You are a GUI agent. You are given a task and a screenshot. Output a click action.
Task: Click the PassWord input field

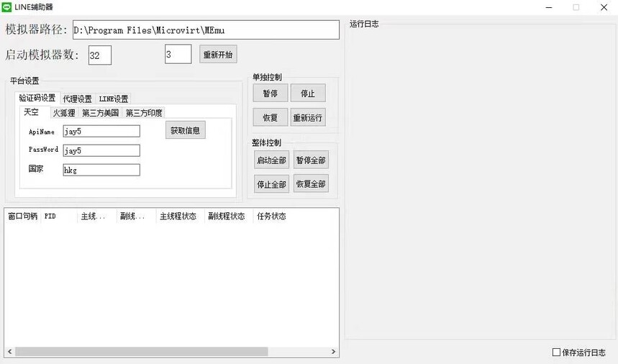point(101,150)
